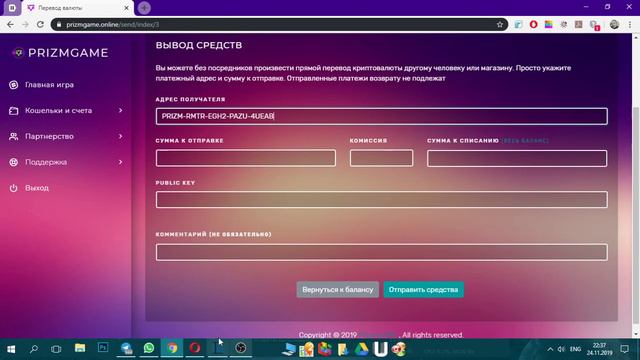Click the Весь баланс link
The height and width of the screenshot is (360, 640).
click(x=525, y=140)
